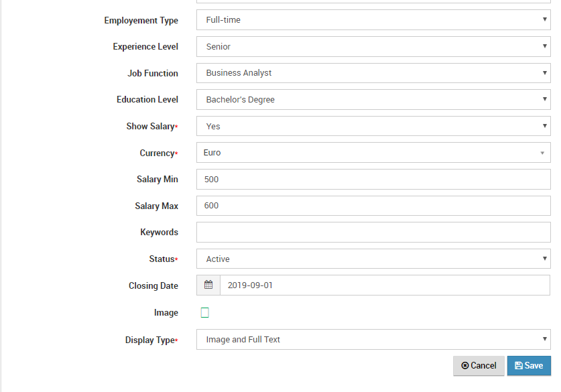The height and width of the screenshot is (392, 561).
Task: Open the Status dropdown set to Active
Action: (x=373, y=259)
